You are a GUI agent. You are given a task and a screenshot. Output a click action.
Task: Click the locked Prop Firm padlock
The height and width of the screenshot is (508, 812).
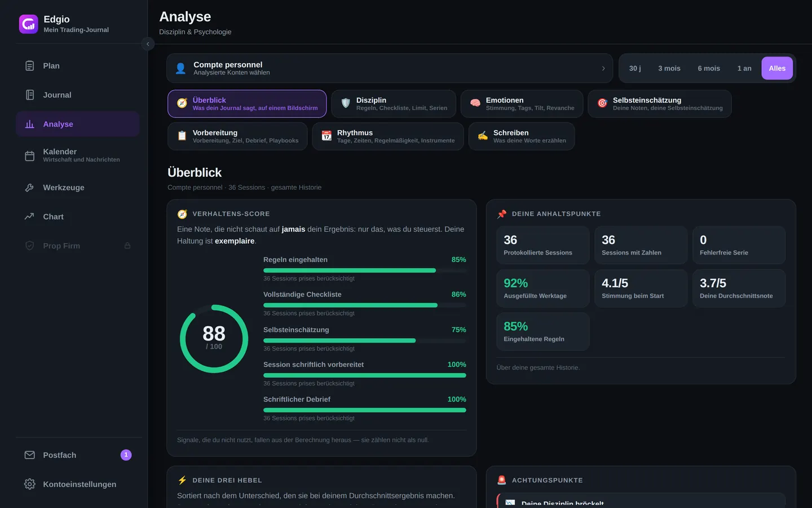127,246
